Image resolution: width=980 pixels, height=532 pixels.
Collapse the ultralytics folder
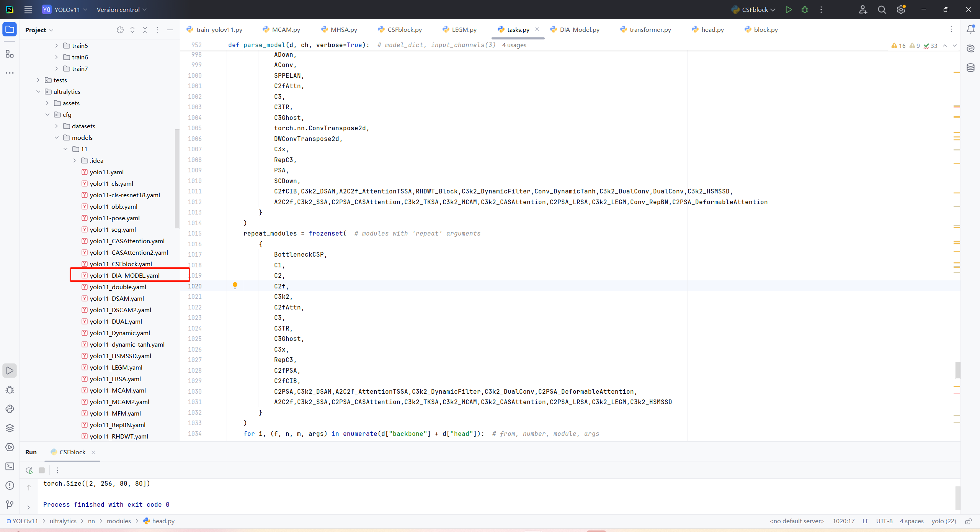pos(38,92)
